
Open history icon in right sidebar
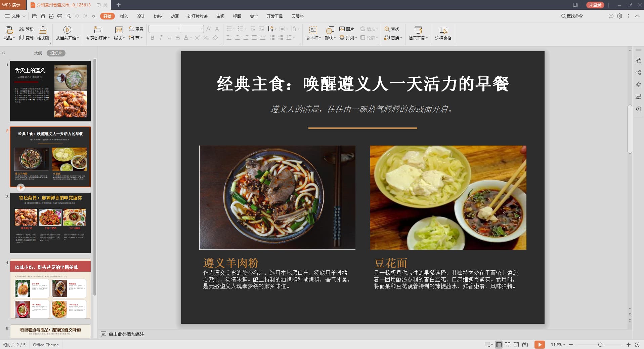pyautogui.click(x=638, y=109)
